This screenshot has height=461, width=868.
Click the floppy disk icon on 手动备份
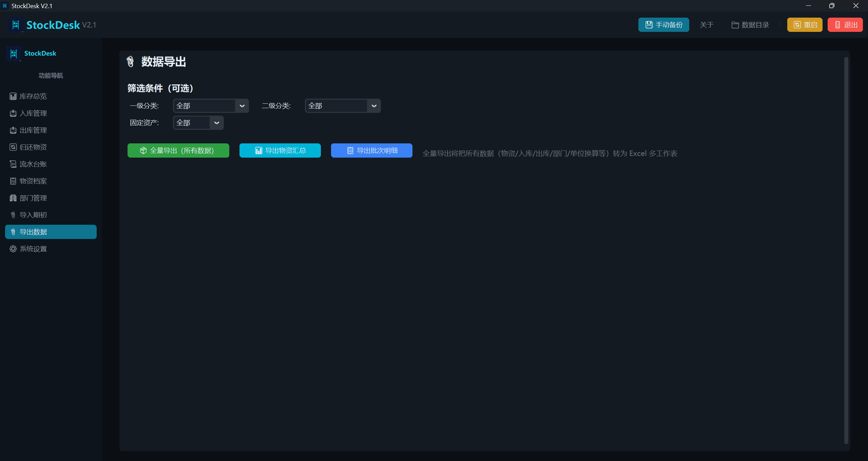(649, 25)
